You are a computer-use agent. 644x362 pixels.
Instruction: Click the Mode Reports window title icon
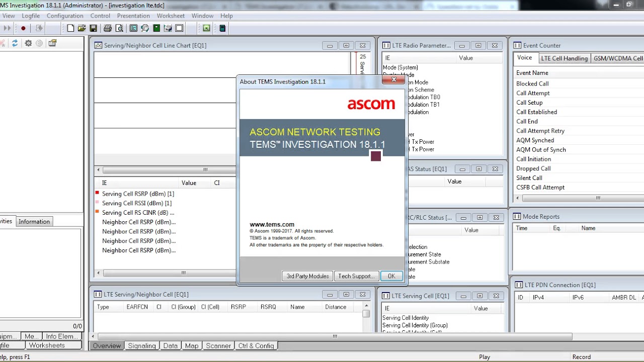click(517, 216)
